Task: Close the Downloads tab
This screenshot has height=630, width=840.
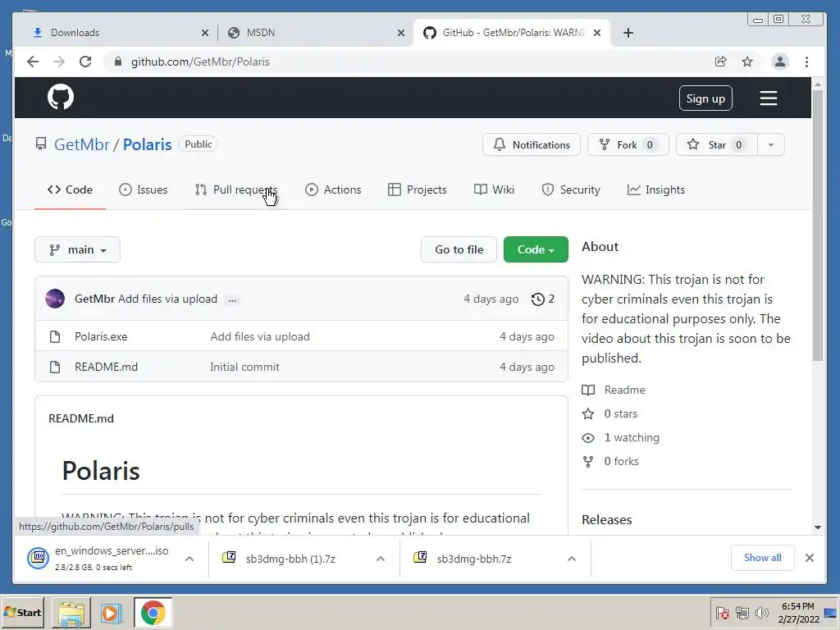Action: [204, 33]
